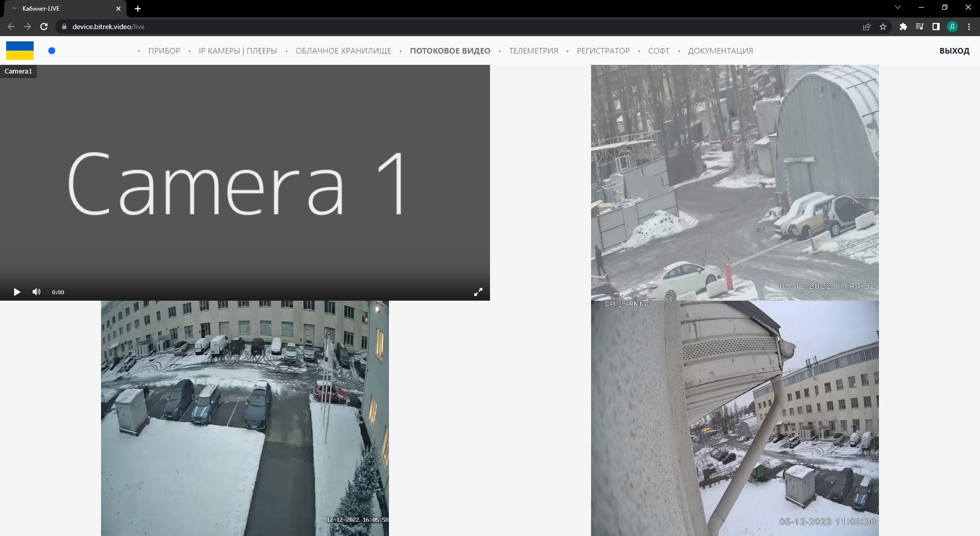
Task: Toggle the browser side panel
Action: click(x=936, y=27)
